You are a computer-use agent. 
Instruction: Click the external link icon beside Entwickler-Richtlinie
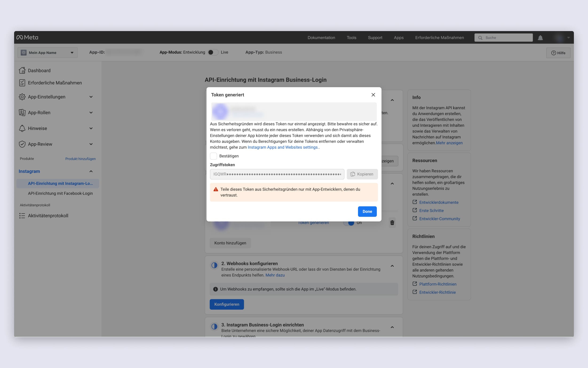coord(415,292)
